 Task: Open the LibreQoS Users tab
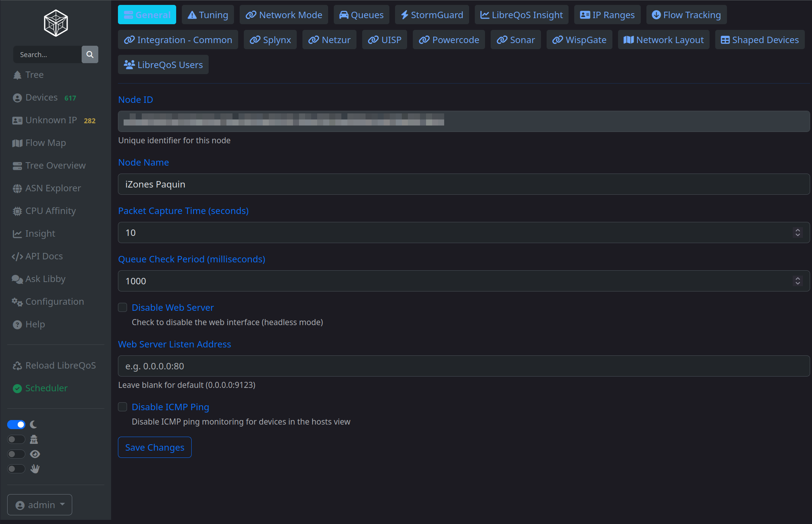click(163, 65)
